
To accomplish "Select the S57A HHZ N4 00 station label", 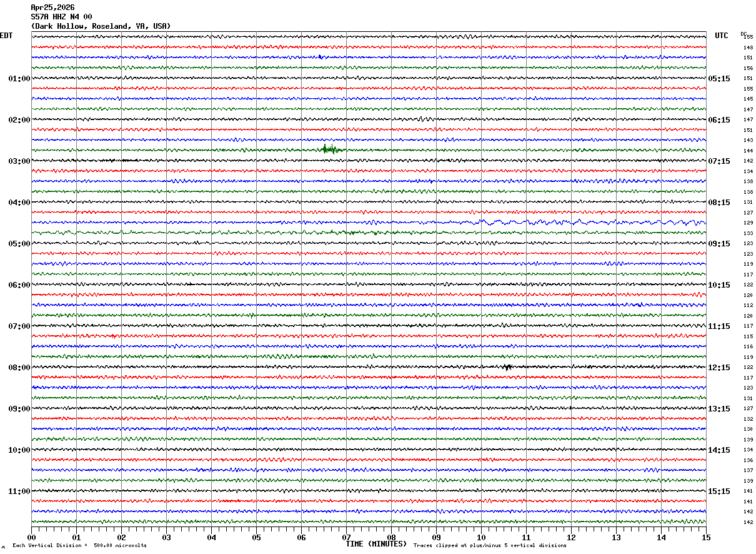I will pos(61,17).
